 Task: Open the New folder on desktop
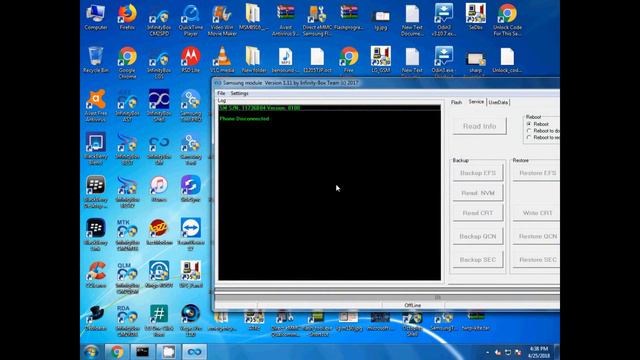pos(254,60)
